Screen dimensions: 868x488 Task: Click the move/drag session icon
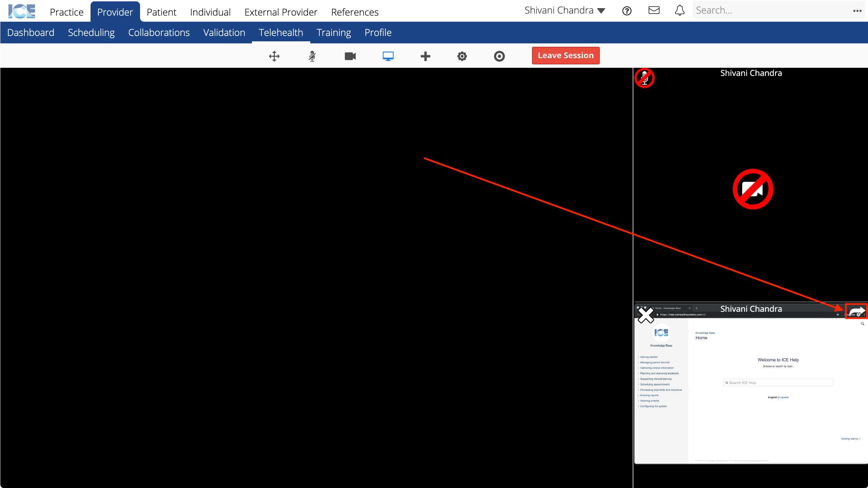(274, 56)
